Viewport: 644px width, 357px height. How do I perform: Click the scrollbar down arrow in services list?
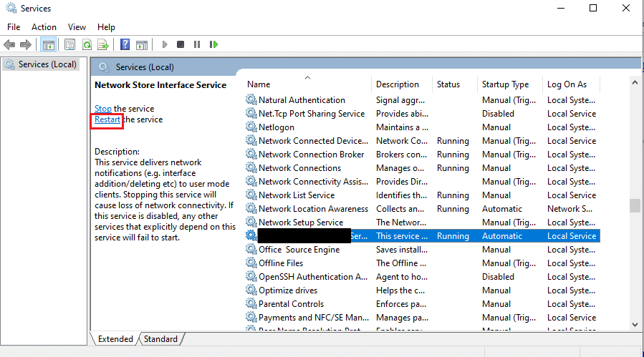pyautogui.click(x=635, y=325)
